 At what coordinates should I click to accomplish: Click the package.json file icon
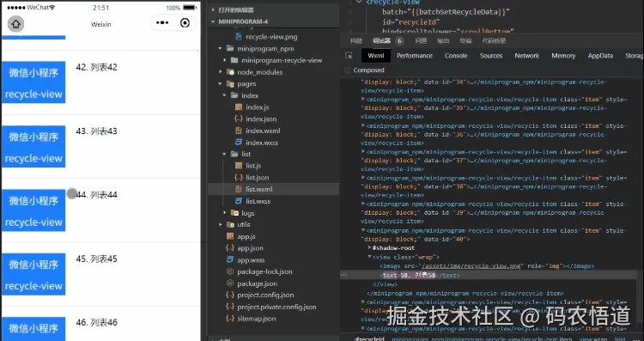[x=230, y=283]
